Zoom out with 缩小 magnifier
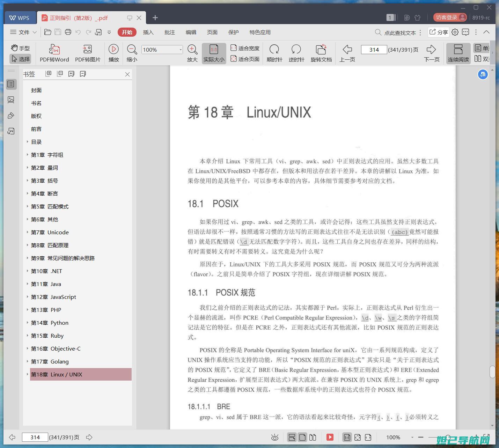Screen dimensions: 499x448 coord(132,53)
